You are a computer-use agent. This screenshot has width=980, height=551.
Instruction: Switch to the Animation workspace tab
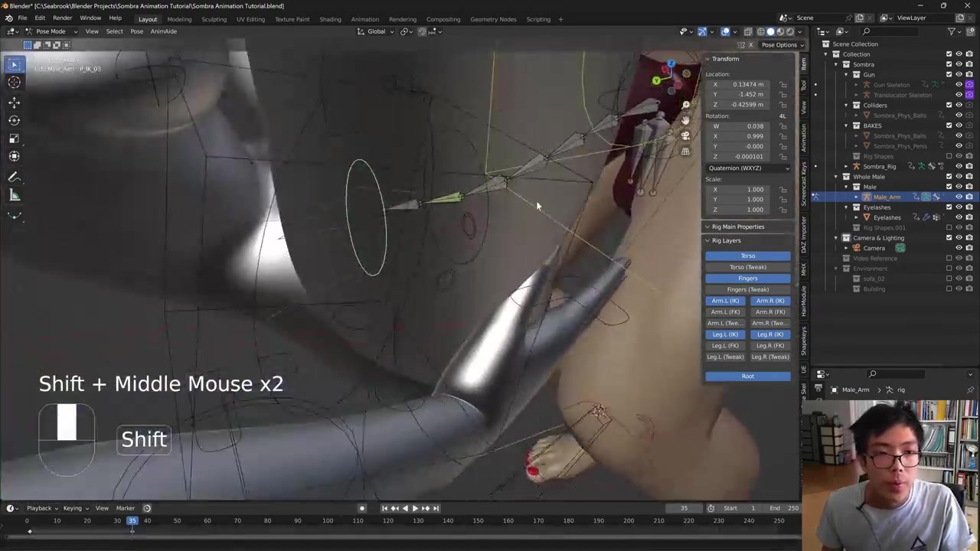(364, 19)
